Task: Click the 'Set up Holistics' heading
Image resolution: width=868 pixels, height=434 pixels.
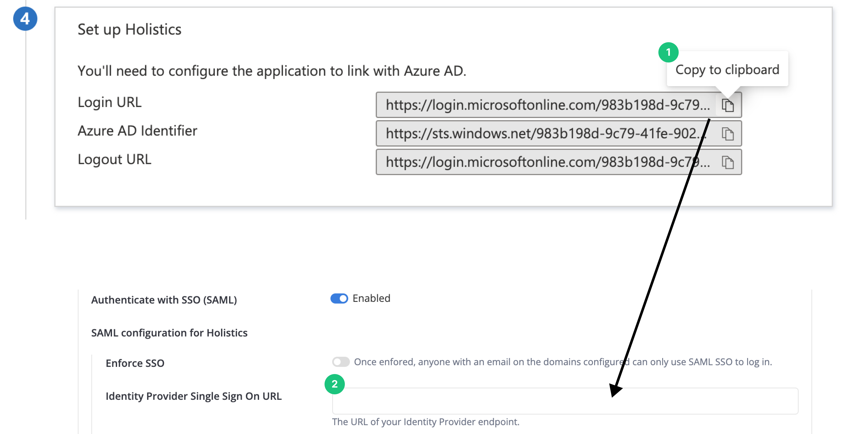Action: point(129,30)
